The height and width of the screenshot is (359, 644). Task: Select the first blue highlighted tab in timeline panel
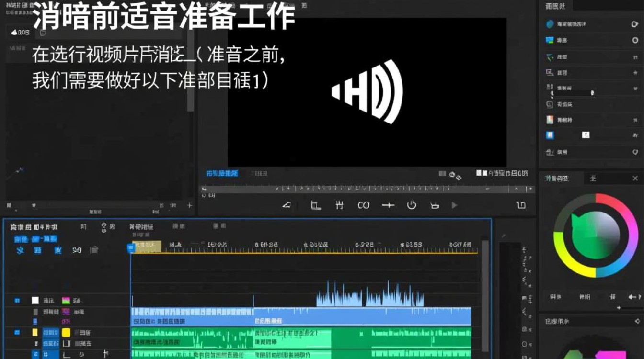[21, 239]
